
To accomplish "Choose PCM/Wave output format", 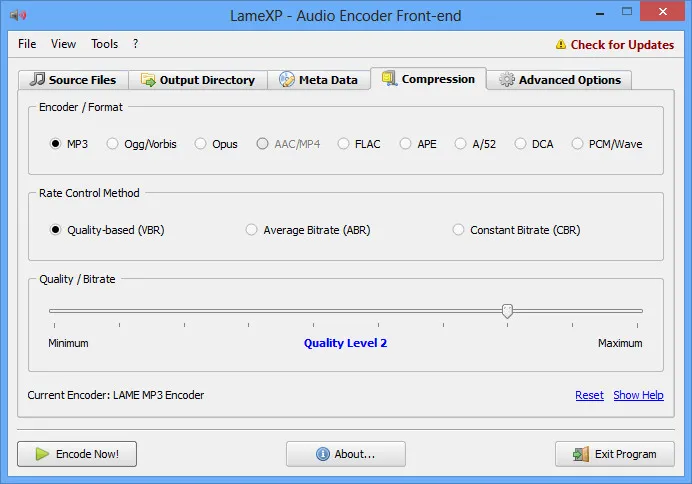I will 578,144.
